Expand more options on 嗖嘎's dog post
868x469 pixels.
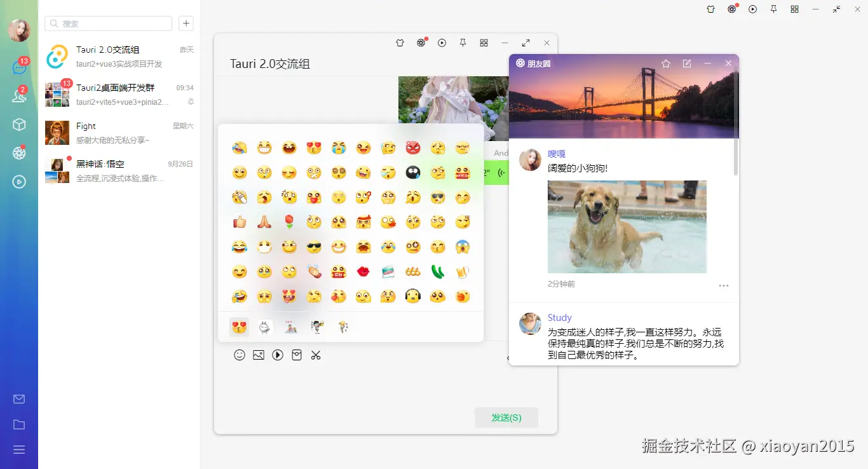(724, 286)
